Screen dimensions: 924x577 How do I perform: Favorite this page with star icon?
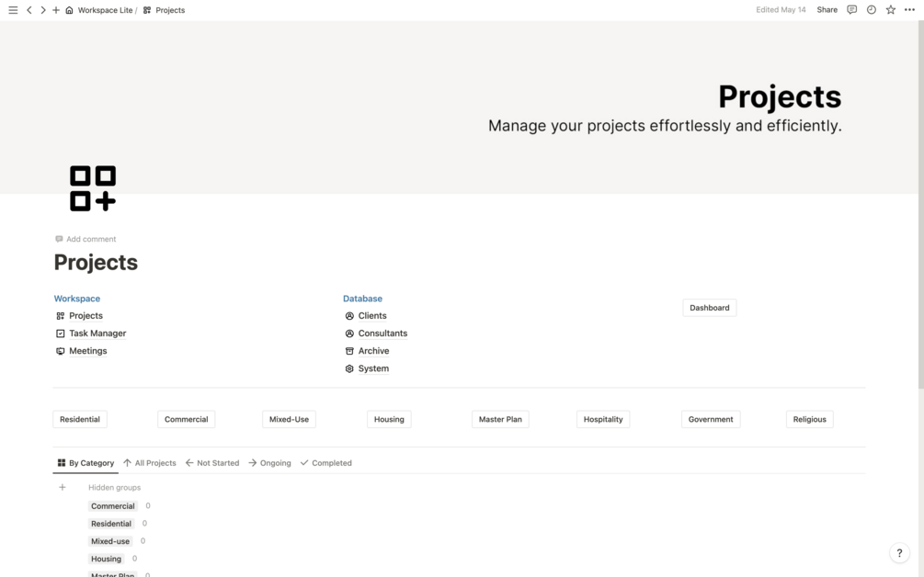pos(890,10)
